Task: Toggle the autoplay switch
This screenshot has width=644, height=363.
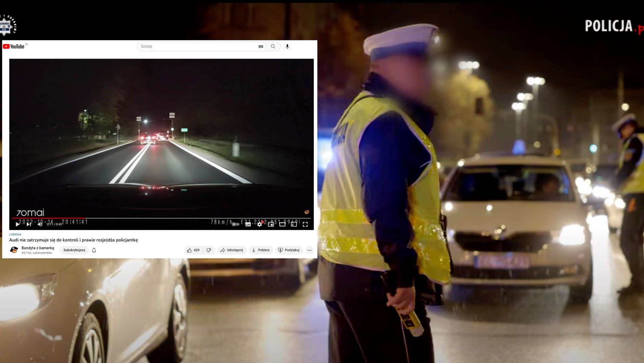Action: (x=235, y=224)
